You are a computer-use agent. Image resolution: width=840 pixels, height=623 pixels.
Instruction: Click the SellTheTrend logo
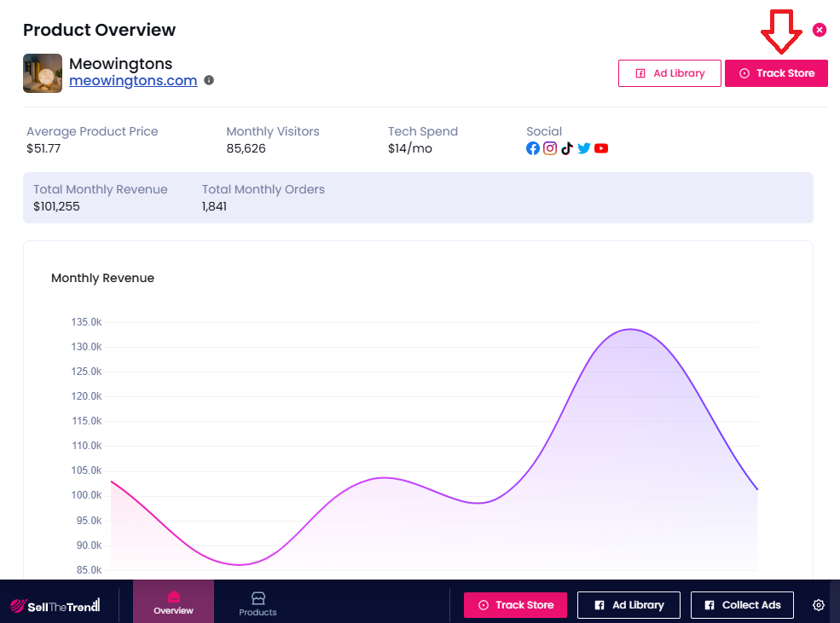tap(55, 605)
